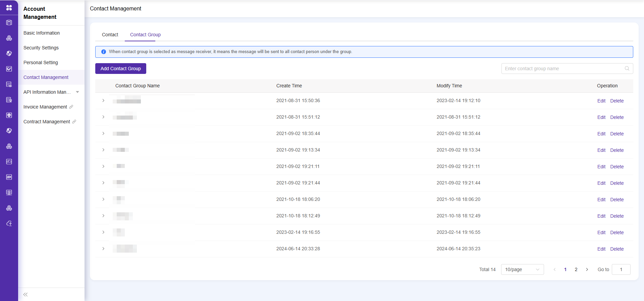
Task: Edit group created 2021-10-18 18:12:49
Action: click(x=601, y=216)
